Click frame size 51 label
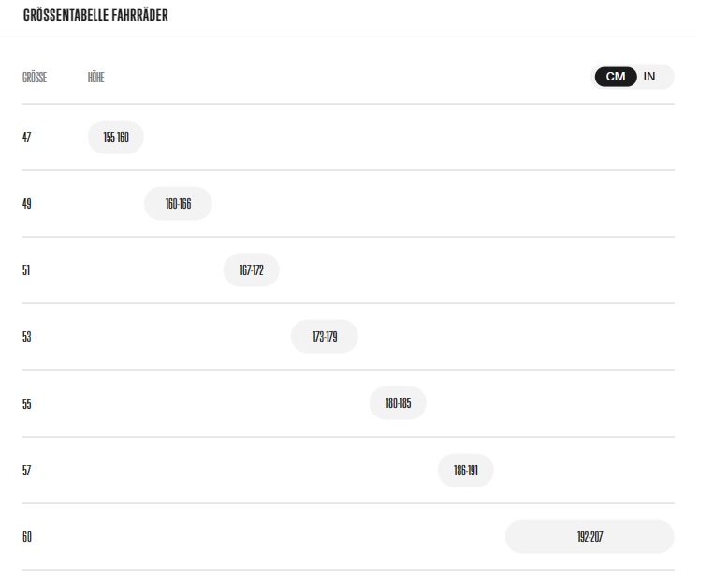The width and height of the screenshot is (728, 582). 27,270
